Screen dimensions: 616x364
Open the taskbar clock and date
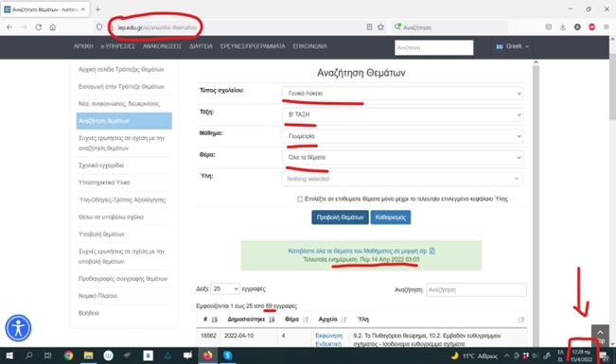(581, 355)
